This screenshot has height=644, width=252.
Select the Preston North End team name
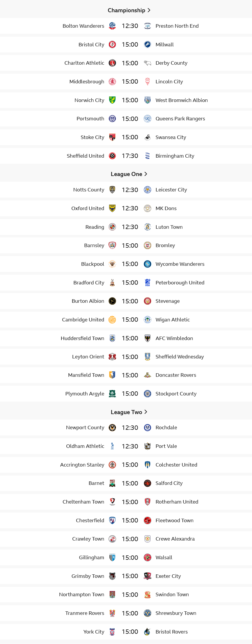click(177, 26)
